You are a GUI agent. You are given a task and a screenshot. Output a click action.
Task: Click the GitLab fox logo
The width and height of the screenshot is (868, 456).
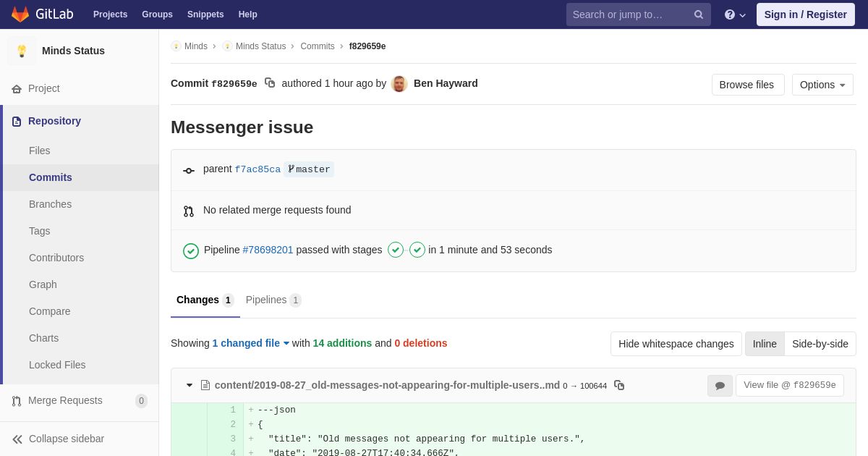(20, 14)
